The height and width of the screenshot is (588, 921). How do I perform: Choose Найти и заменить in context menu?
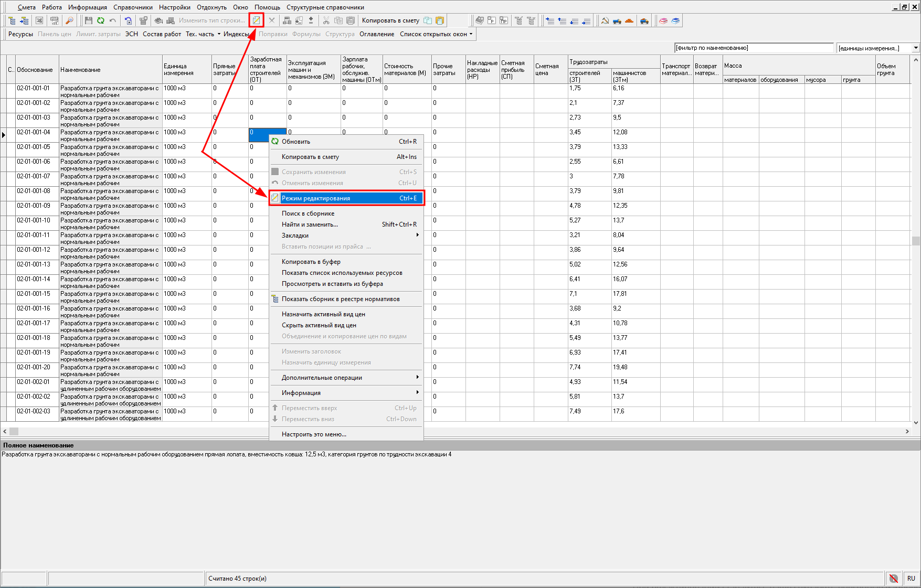coord(310,224)
